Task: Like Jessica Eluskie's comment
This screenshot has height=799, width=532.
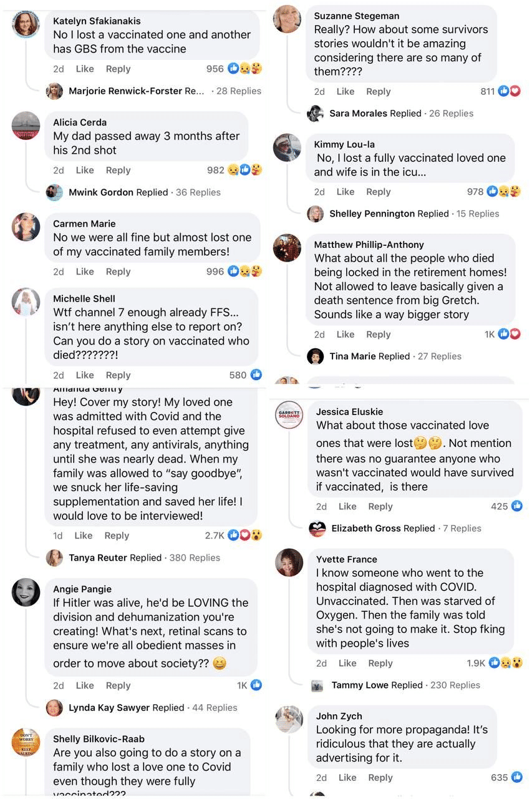Action: (347, 506)
